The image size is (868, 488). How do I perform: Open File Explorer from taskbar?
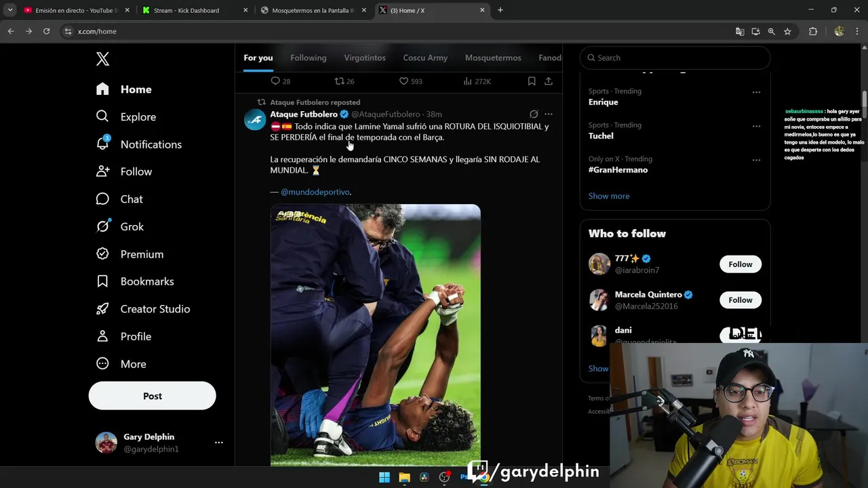point(404,477)
